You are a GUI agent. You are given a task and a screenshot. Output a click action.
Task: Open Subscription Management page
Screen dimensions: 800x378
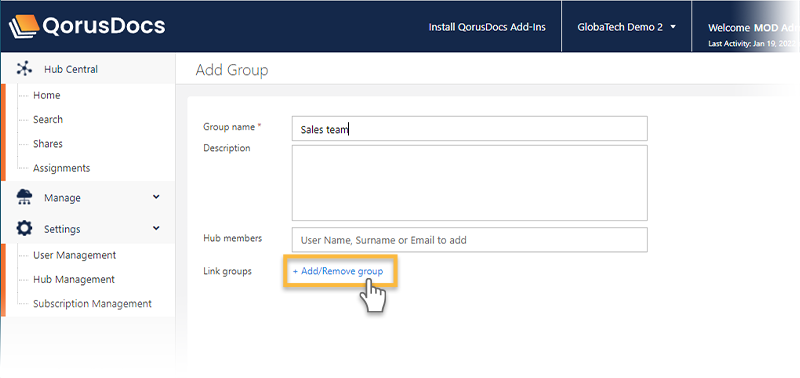[92, 304]
